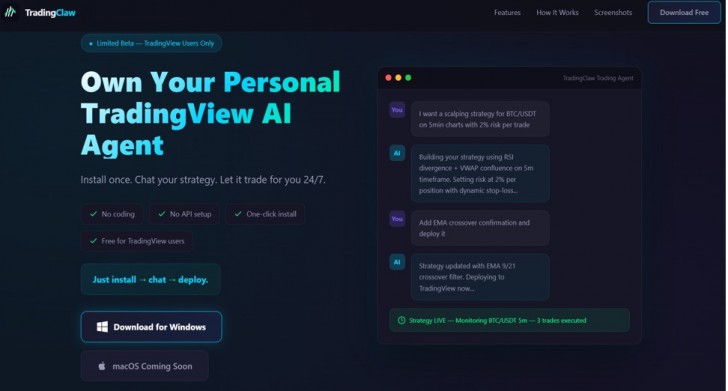Click the AI avatar beside RSI divergence message

point(397,153)
